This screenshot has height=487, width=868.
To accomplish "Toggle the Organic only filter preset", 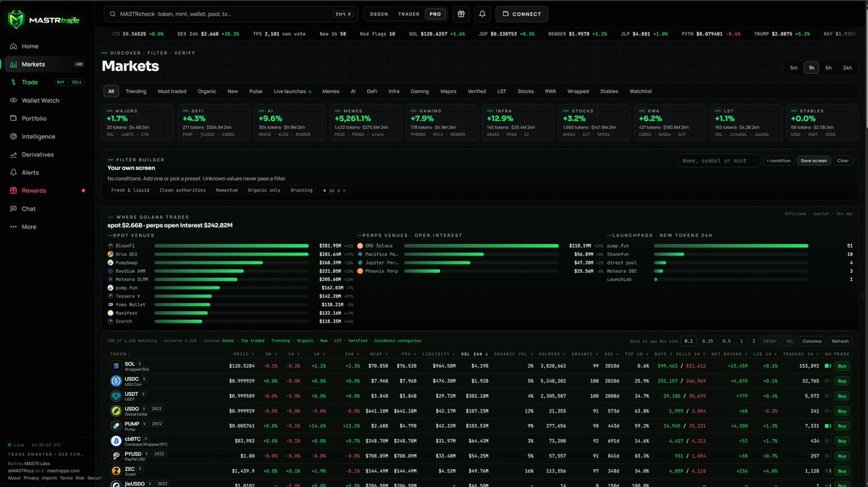I will pos(264,190).
